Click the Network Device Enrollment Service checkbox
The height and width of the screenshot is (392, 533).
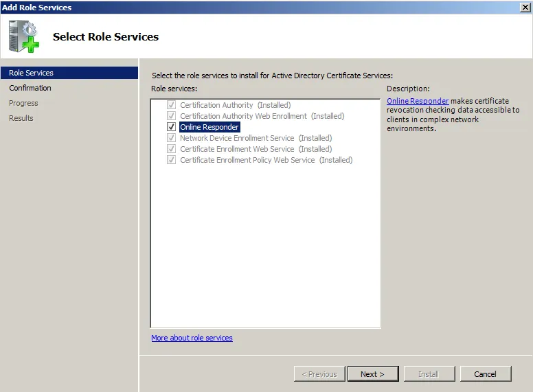pyautogui.click(x=172, y=138)
